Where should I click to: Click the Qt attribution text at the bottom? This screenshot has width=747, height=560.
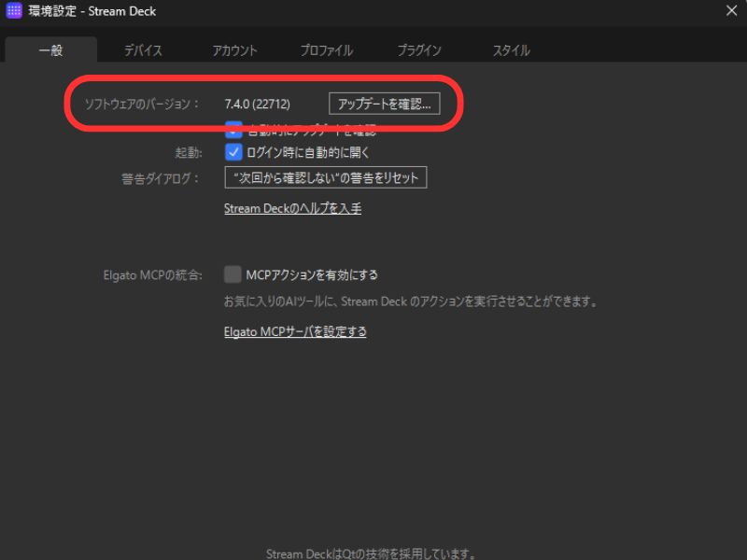click(372, 553)
